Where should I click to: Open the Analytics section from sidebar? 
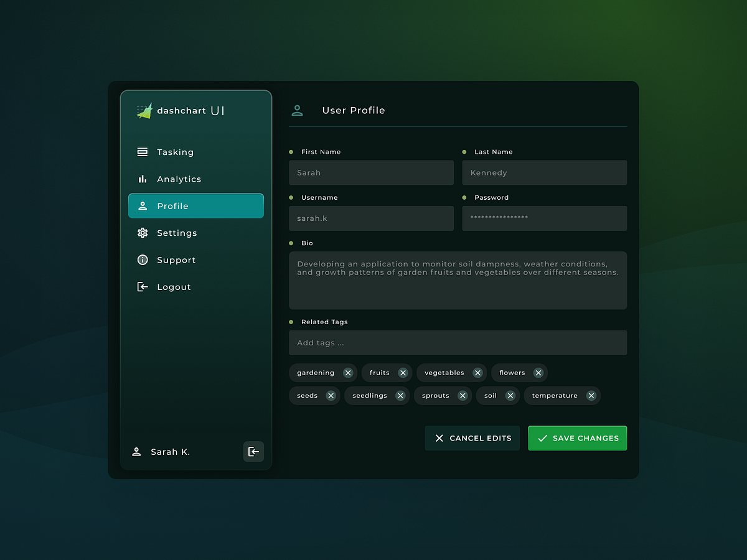point(178,179)
